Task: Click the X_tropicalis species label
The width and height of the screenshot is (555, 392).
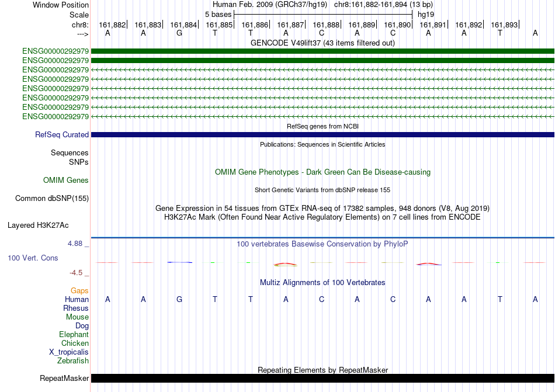Action: click(69, 352)
